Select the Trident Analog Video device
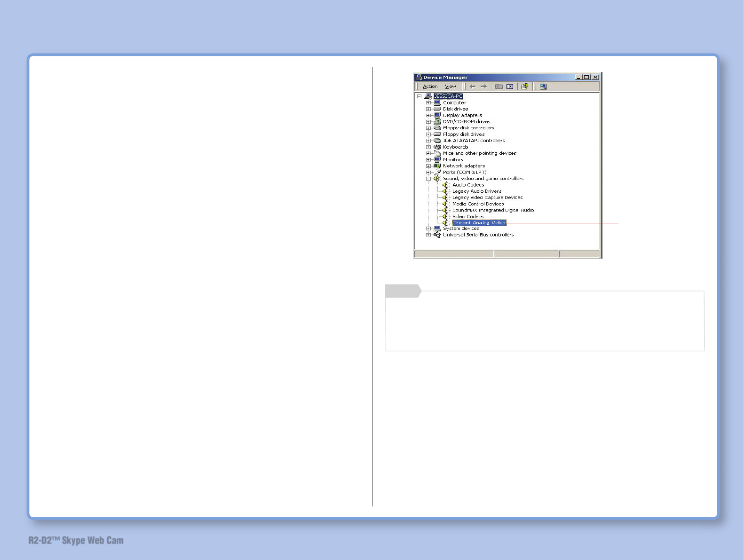This screenshot has width=744, height=560. 479,223
